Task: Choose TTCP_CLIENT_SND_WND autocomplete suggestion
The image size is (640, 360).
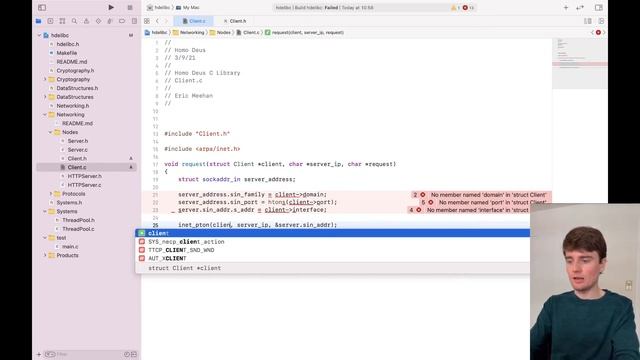Action: (333, 250)
